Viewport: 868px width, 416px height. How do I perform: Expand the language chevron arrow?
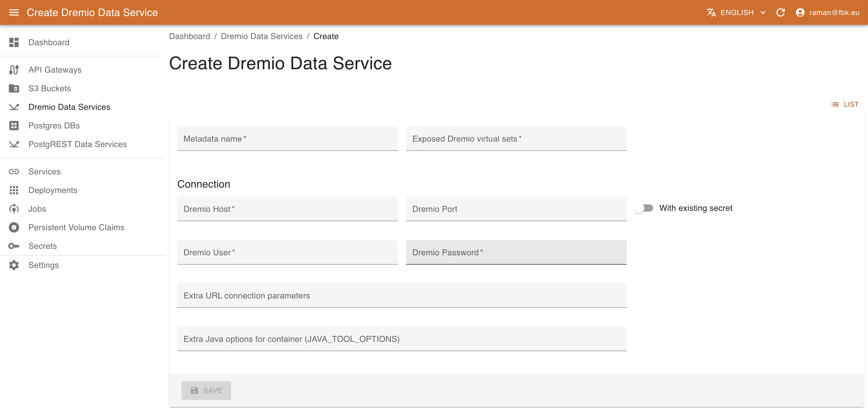point(763,12)
